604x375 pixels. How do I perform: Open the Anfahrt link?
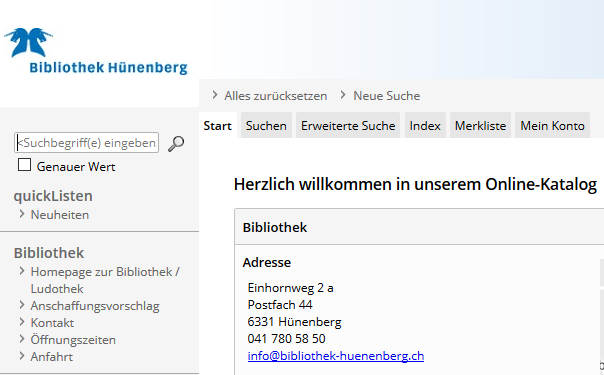(52, 357)
